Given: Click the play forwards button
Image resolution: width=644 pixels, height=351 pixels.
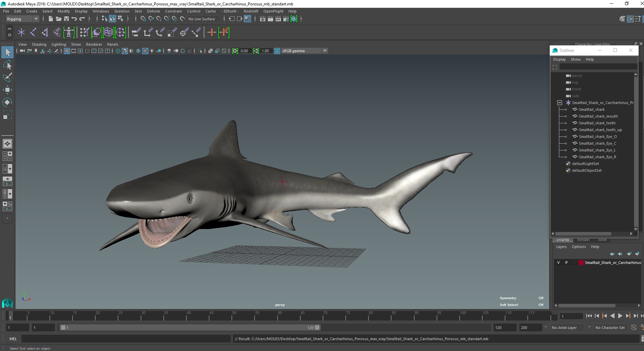Looking at the screenshot, I should 620,316.
